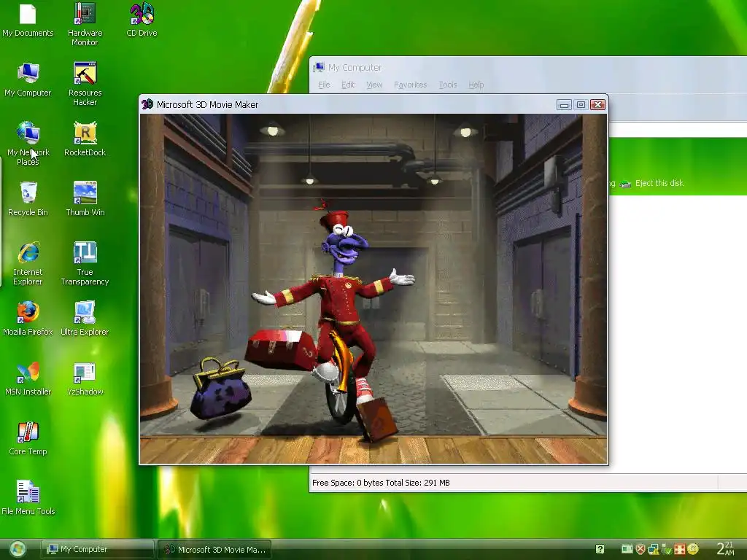Select the Internet Explorer desktop icon
Viewport: 747px width, 560px height.
[x=28, y=263]
